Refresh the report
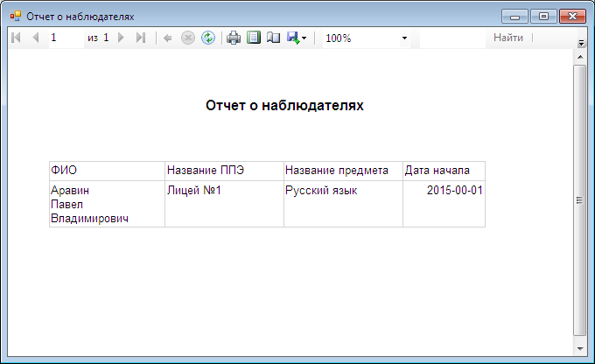 pos(208,38)
